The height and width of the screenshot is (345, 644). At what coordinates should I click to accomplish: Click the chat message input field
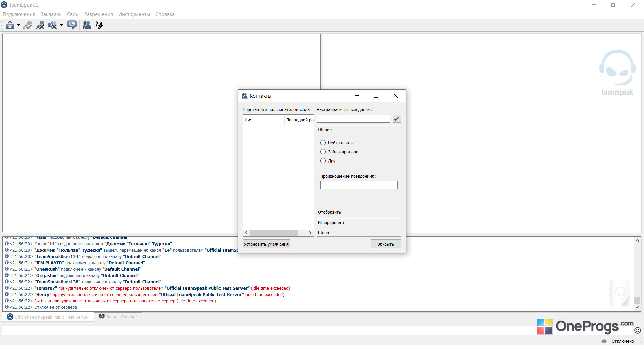pos(317,330)
